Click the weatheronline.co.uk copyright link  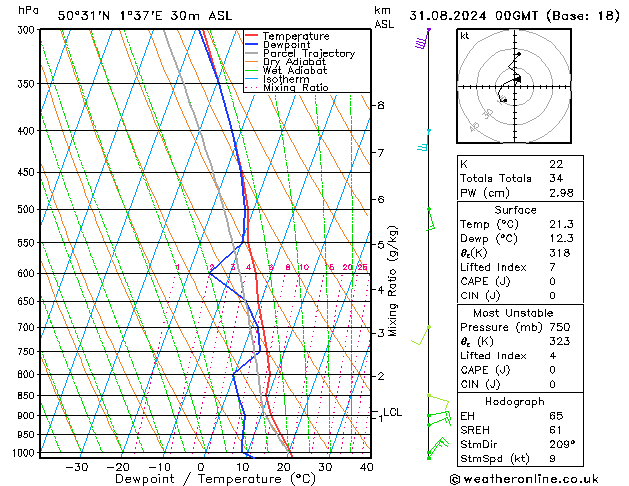(x=536, y=479)
